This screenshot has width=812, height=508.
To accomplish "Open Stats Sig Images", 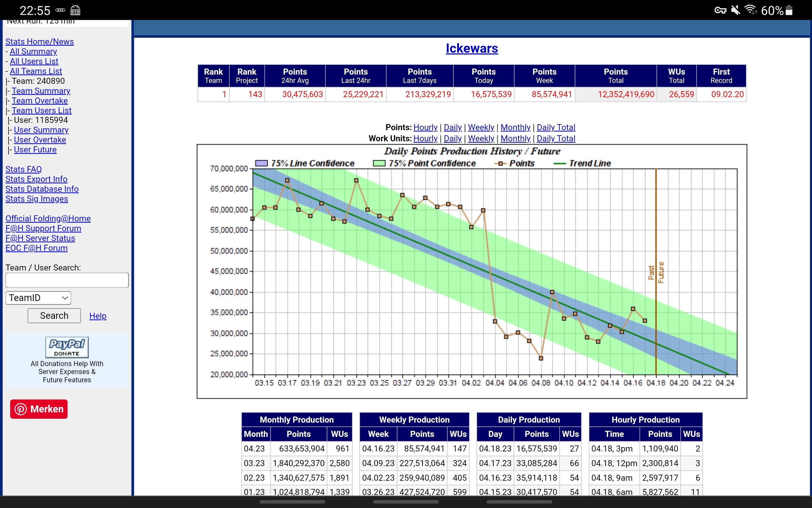I will 36,199.
